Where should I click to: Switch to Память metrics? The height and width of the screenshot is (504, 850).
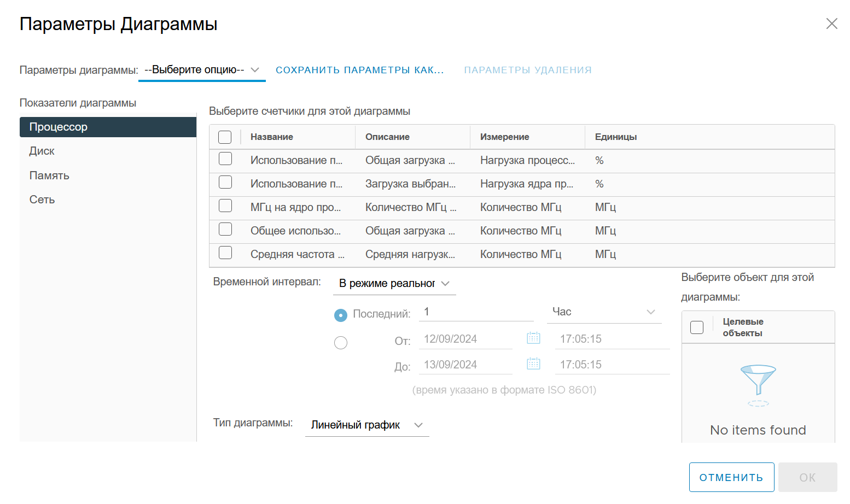click(x=108, y=175)
